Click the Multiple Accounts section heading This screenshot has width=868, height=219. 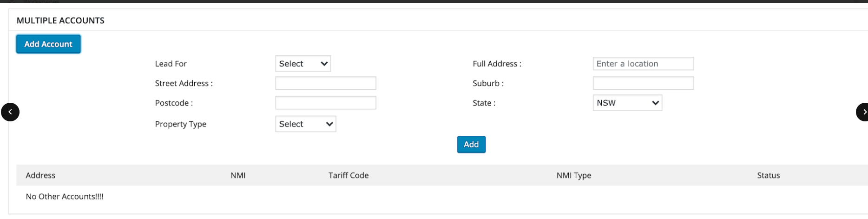coord(60,20)
